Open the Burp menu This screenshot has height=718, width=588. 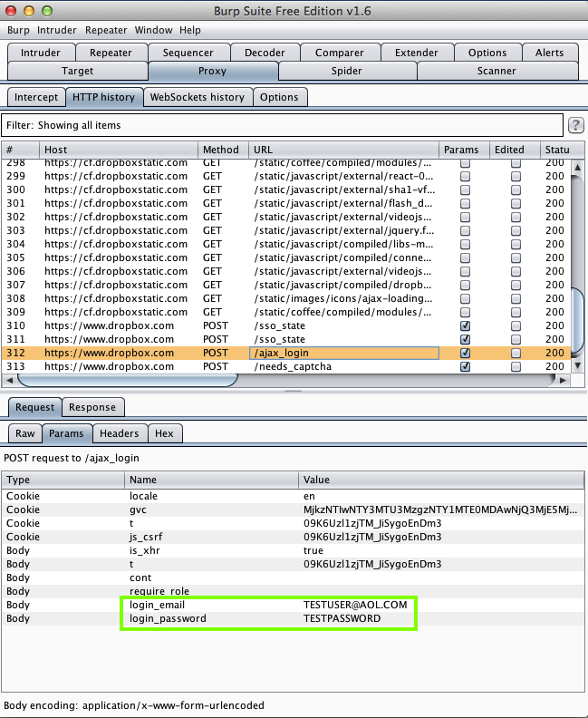(18, 30)
